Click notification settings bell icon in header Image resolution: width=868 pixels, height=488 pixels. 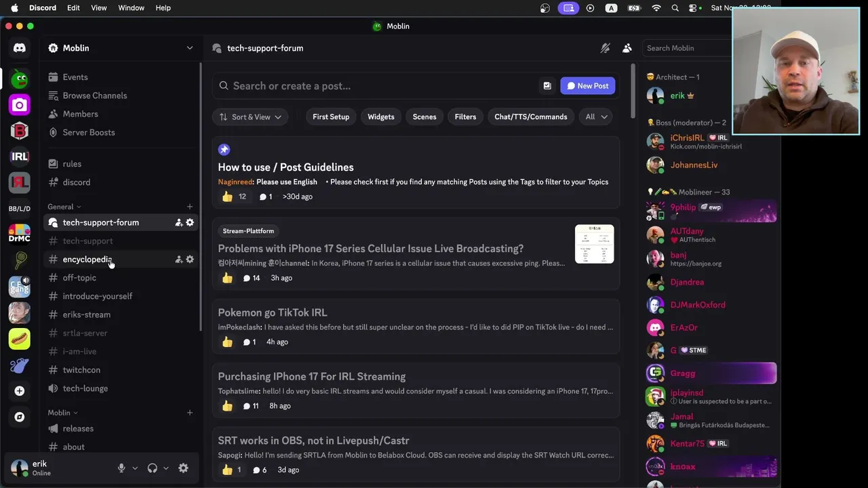pyautogui.click(x=606, y=48)
